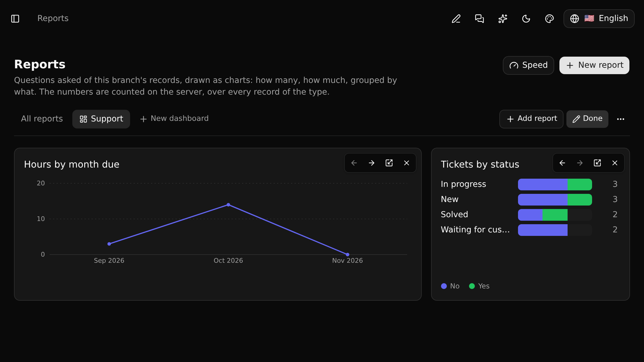This screenshot has width=644, height=362.
Task: Create a New report
Action: (x=594, y=65)
